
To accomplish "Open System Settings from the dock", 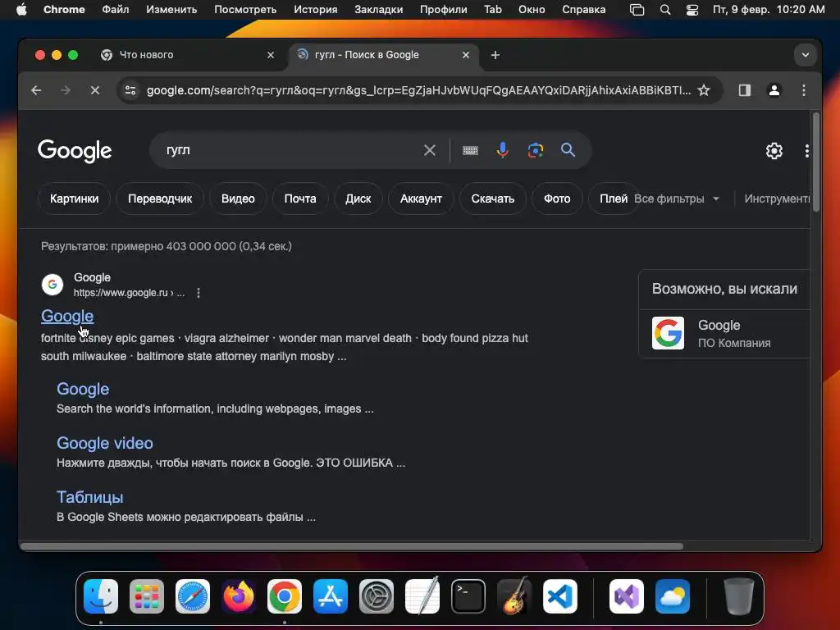I will (x=377, y=596).
